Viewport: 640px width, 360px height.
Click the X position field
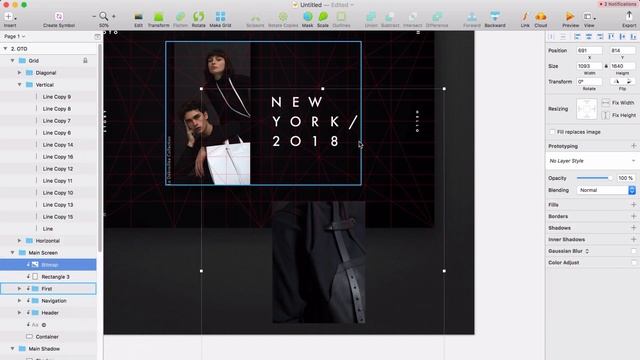[x=589, y=51]
